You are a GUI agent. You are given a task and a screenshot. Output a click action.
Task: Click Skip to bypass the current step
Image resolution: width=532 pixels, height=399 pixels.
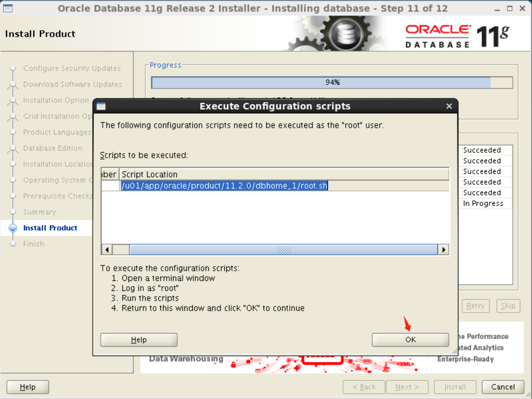[x=508, y=306]
